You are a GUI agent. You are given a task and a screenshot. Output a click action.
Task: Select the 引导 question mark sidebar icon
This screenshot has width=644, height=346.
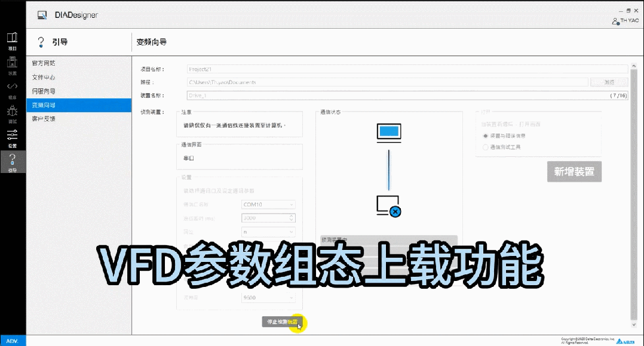pos(13,162)
